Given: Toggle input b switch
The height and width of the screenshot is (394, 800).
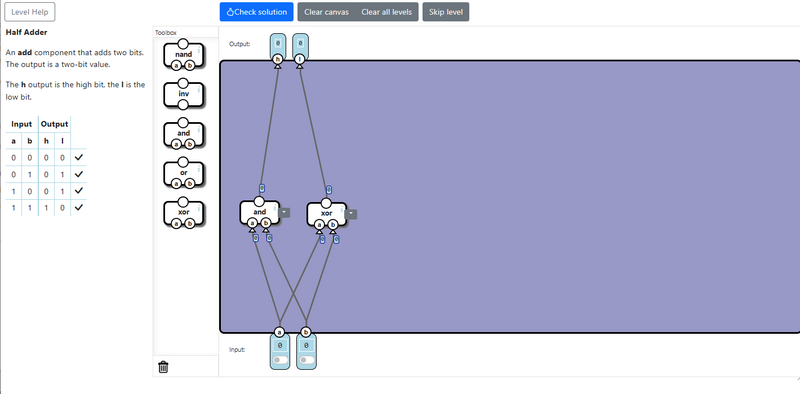Looking at the screenshot, I should [x=306, y=360].
